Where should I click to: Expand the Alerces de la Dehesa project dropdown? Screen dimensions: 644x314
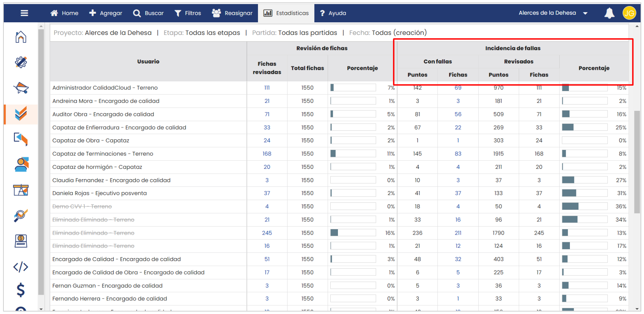(553, 13)
